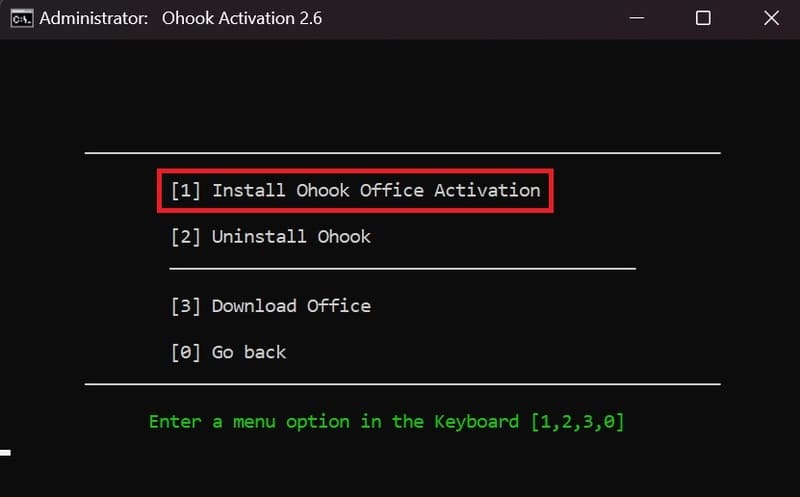The width and height of the screenshot is (800, 497).
Task: Select "Install Ohook Office Activation" option text
Action: [x=377, y=190]
